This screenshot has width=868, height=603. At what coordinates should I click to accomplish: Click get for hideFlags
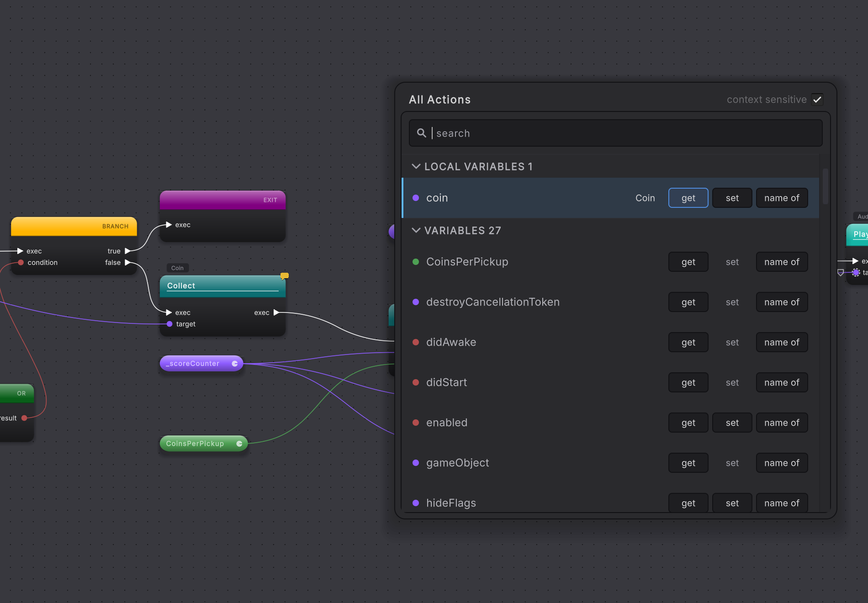tap(688, 503)
